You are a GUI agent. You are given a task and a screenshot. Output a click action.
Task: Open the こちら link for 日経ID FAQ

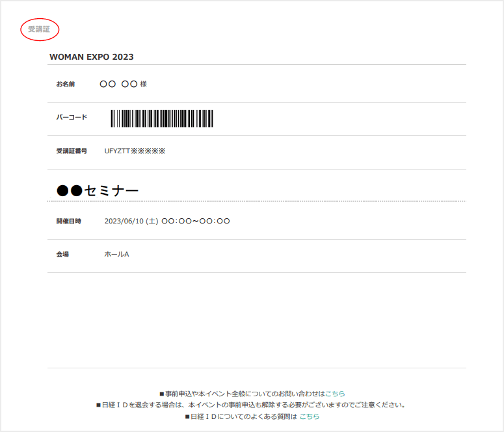310,416
